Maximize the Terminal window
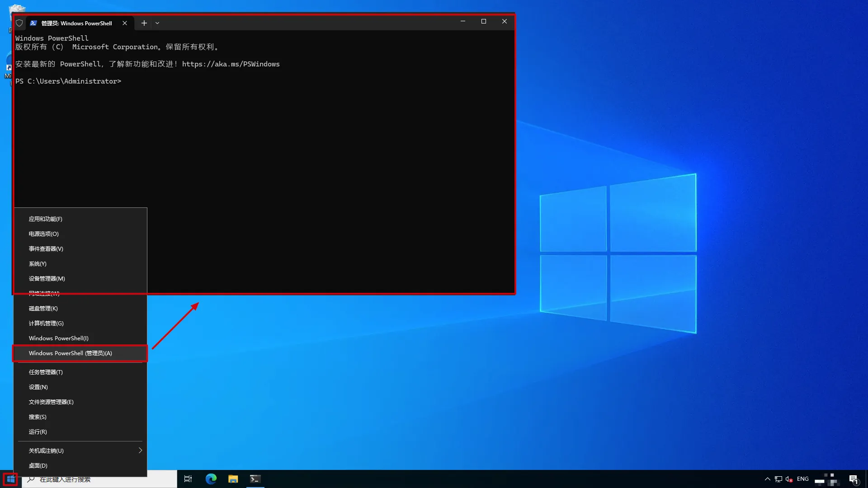This screenshot has width=868, height=488. coord(484,21)
